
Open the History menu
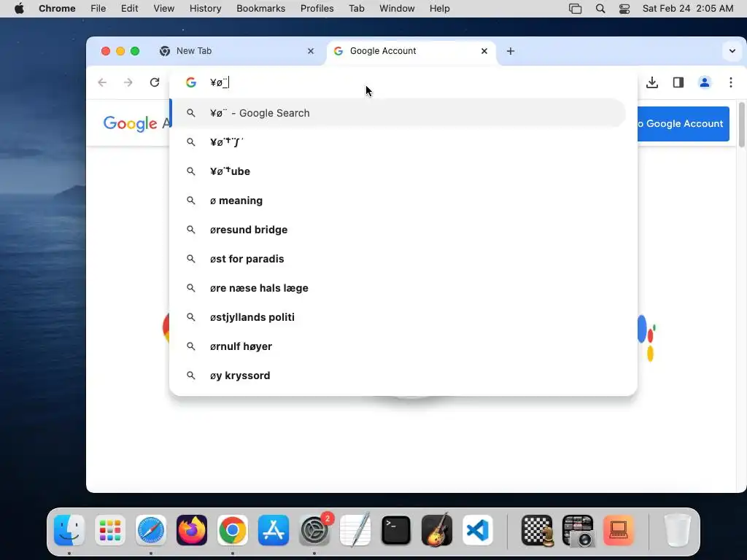coord(205,9)
